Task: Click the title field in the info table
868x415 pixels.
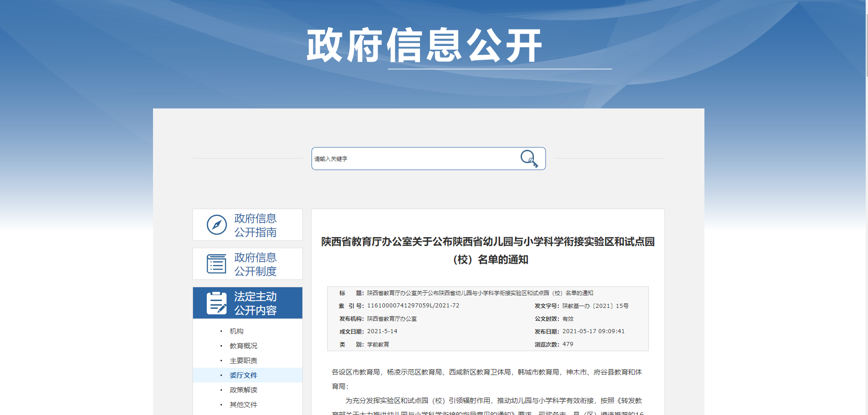Action: click(x=480, y=293)
